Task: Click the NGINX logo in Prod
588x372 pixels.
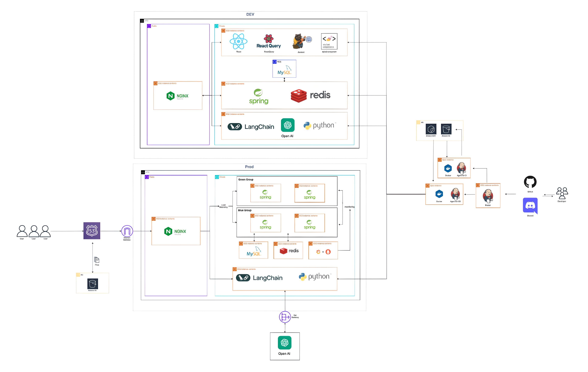Action: [175, 231]
